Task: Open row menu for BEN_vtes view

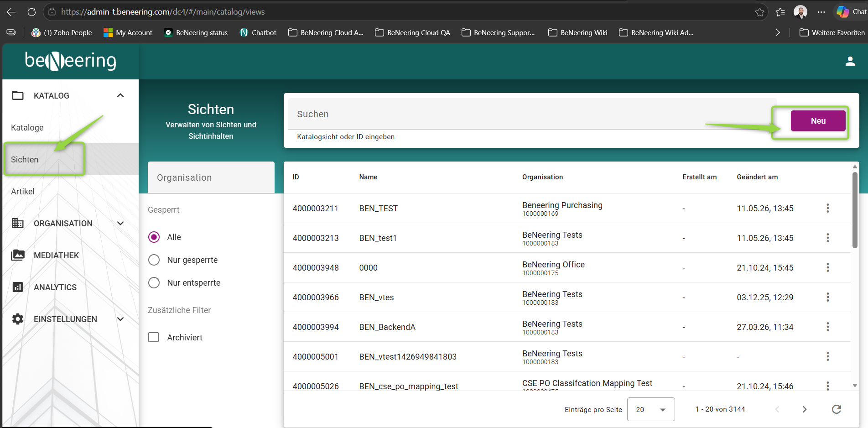Action: [x=828, y=297]
